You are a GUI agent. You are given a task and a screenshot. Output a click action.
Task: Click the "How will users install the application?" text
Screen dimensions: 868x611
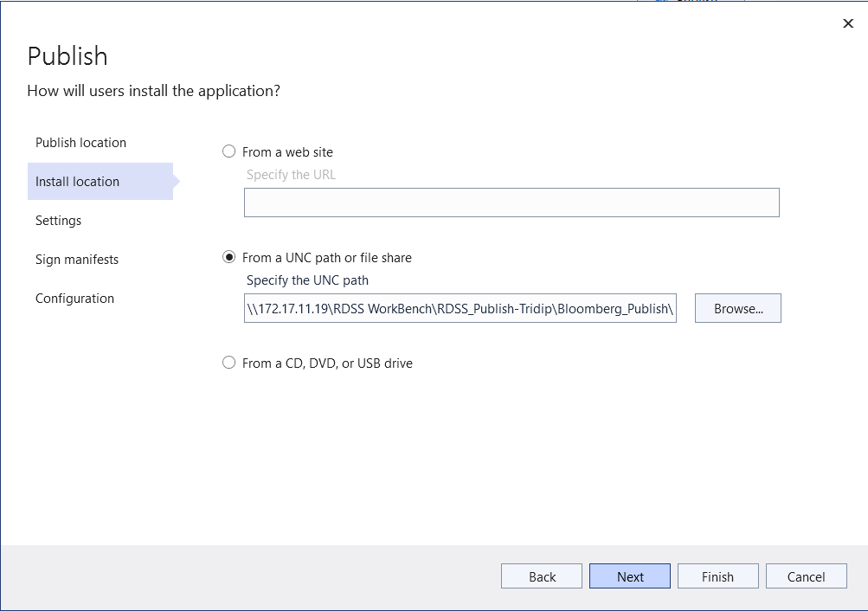coord(153,90)
